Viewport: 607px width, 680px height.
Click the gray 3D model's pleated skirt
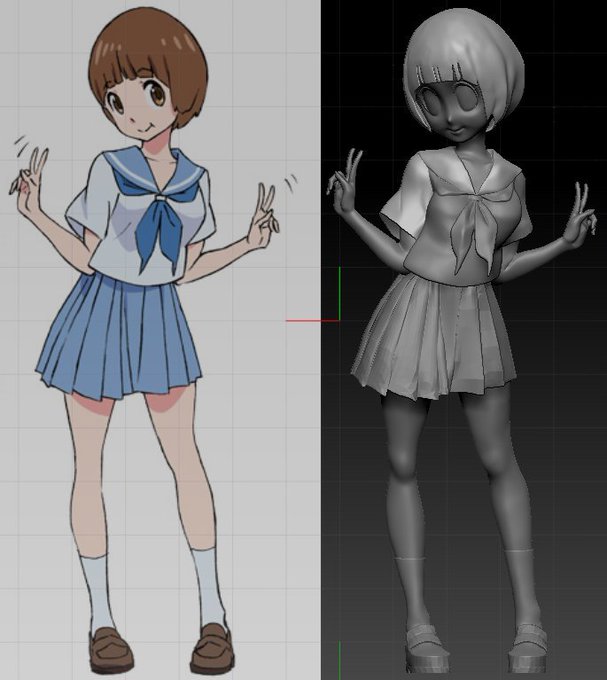click(434, 336)
